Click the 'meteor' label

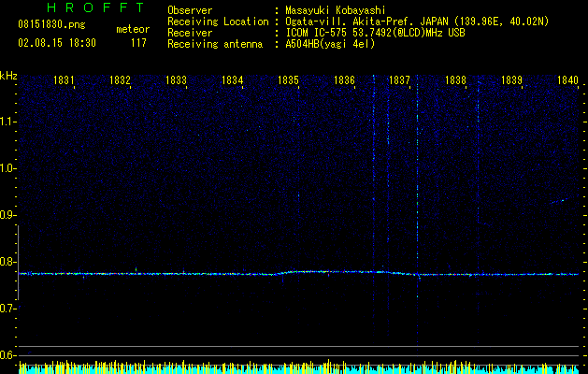133,29
